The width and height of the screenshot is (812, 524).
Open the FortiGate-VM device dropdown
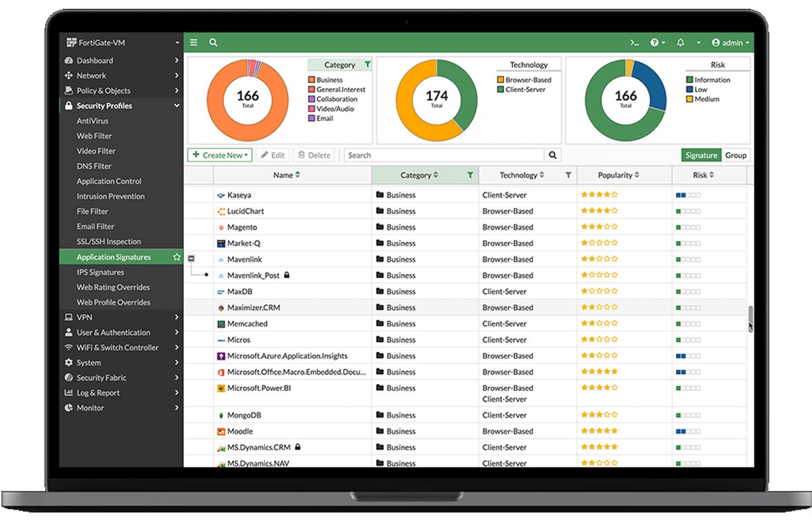point(121,43)
